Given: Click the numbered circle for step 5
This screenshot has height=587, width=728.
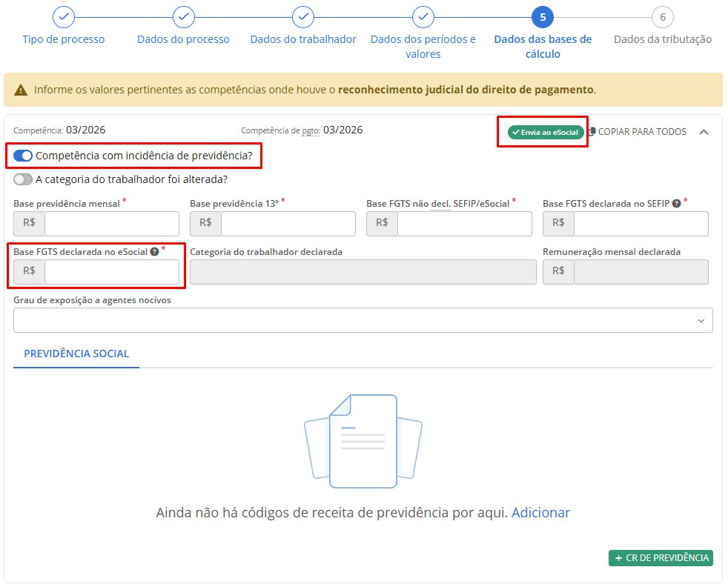Looking at the screenshot, I should [x=543, y=16].
